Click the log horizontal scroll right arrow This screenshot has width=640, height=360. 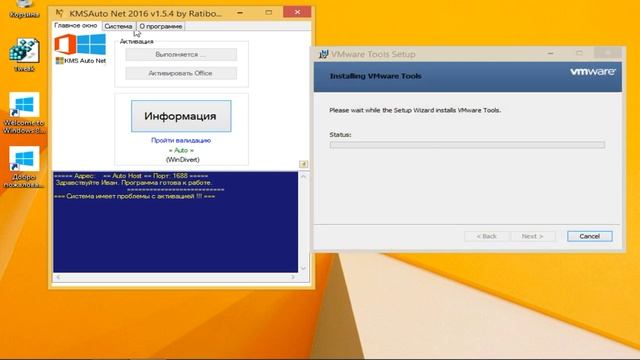[x=293, y=277]
